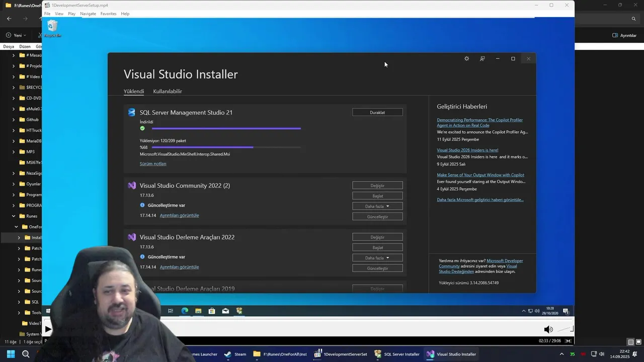Open the player's Navigate menu

click(88, 14)
